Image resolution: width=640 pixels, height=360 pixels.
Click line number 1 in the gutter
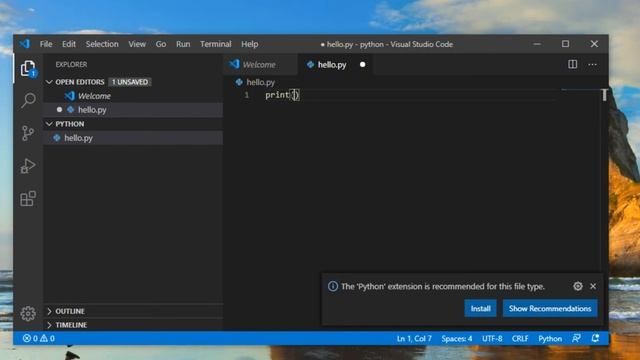click(247, 95)
